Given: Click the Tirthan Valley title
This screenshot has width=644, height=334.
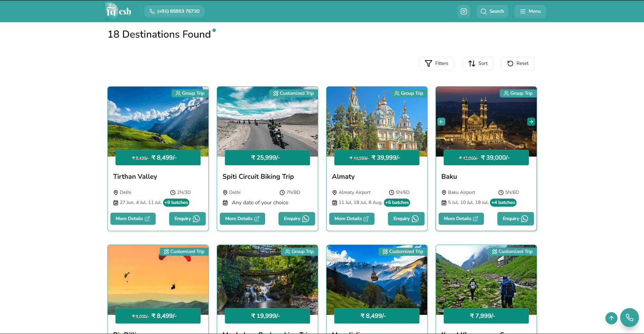Looking at the screenshot, I should pyautogui.click(x=135, y=177).
